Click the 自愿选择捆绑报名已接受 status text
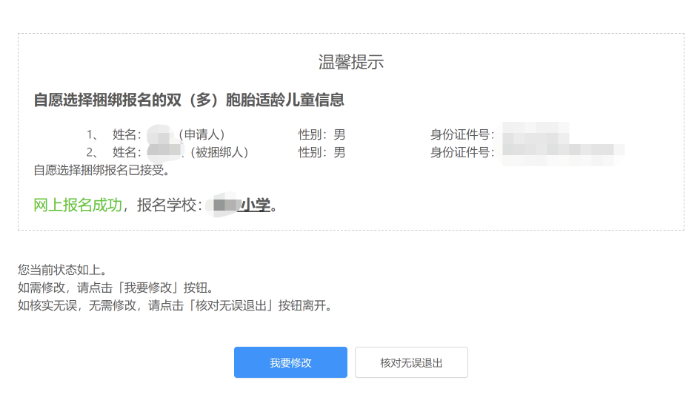The width and height of the screenshot is (695, 400). tap(101, 169)
